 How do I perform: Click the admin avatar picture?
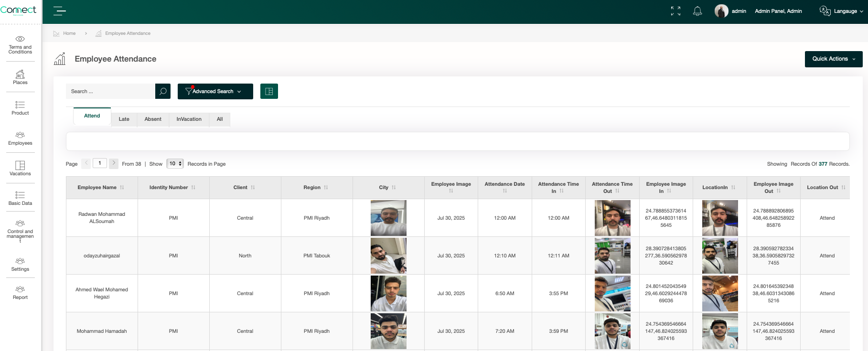point(721,11)
